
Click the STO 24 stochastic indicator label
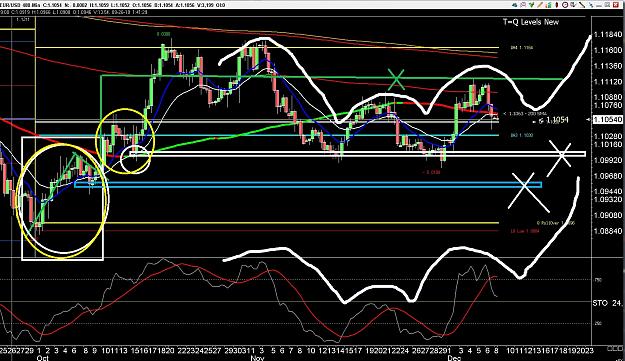[607, 303]
